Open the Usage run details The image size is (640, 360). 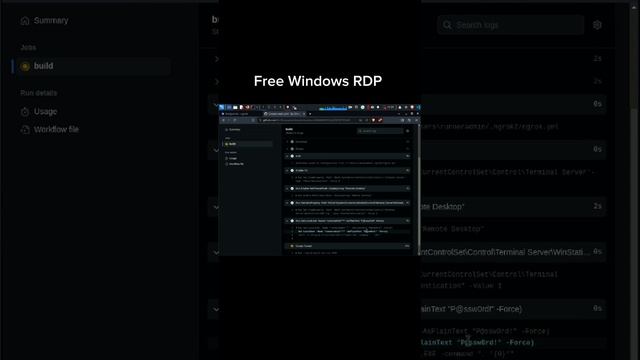click(x=45, y=111)
